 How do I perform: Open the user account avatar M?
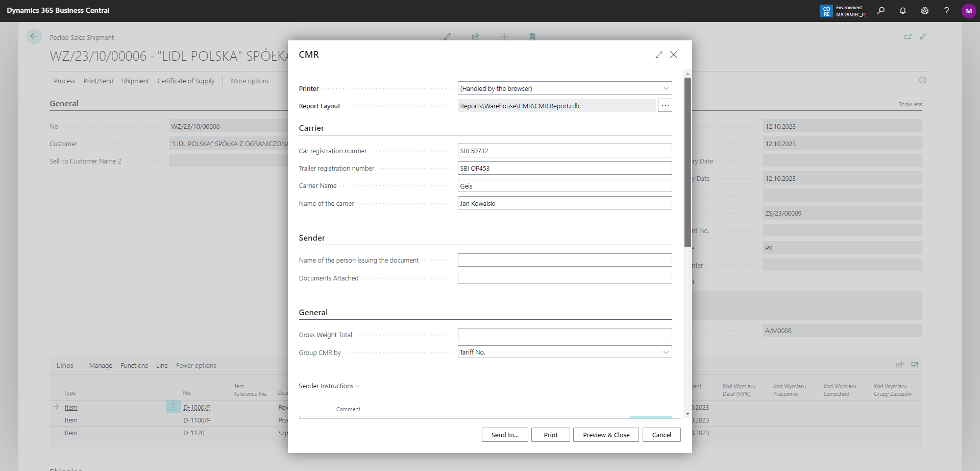[968, 11]
